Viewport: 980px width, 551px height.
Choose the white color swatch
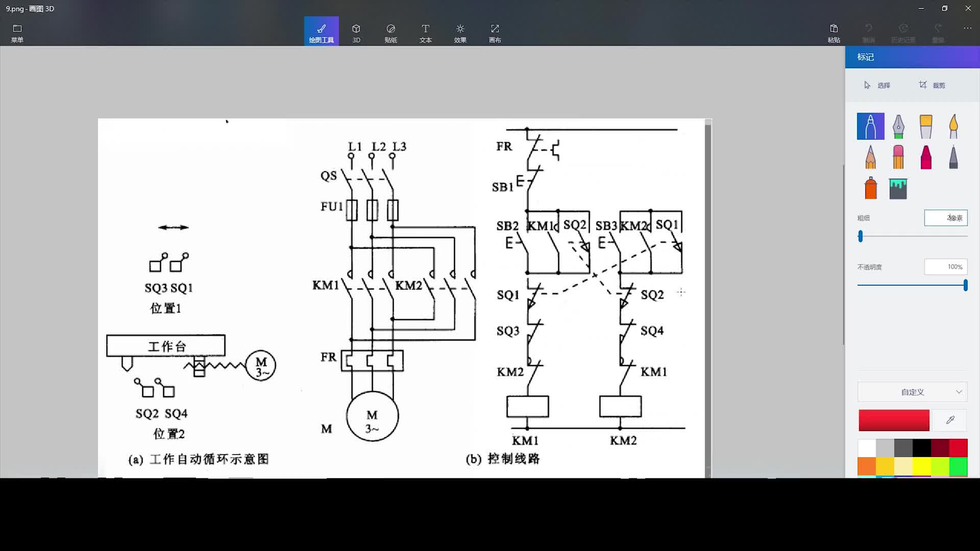point(867,448)
